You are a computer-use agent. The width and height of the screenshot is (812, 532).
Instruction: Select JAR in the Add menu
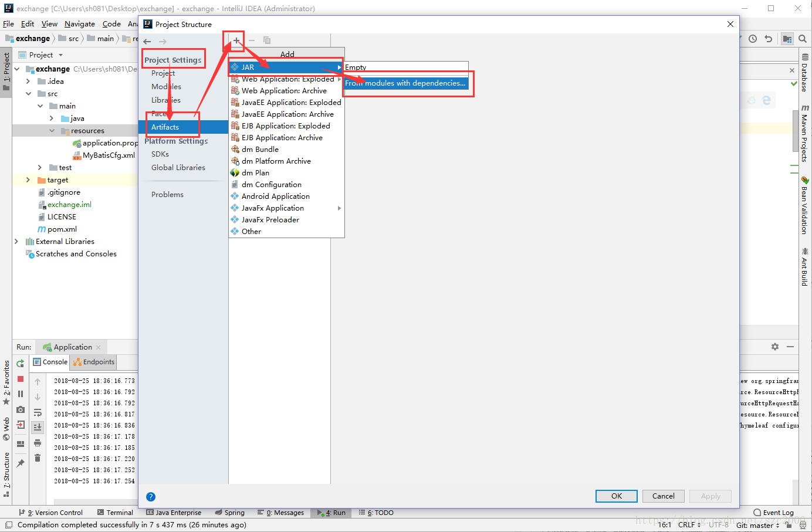pyautogui.click(x=286, y=67)
